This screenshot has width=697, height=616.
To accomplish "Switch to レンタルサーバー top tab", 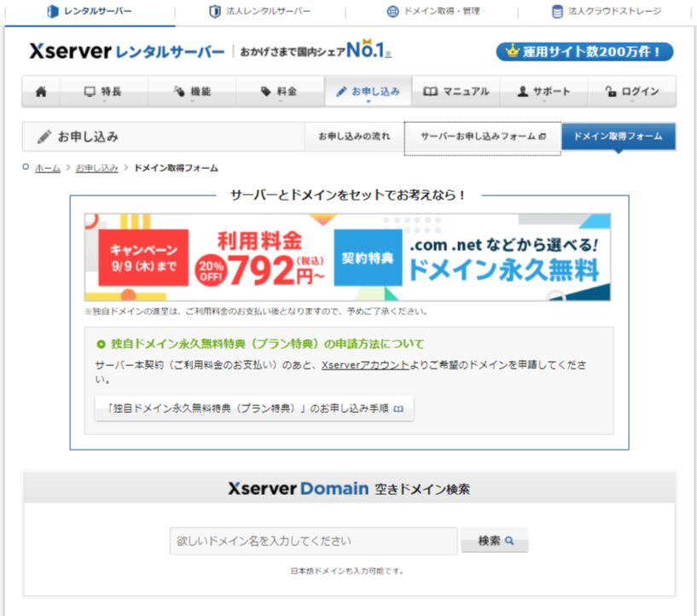I will click(90, 12).
